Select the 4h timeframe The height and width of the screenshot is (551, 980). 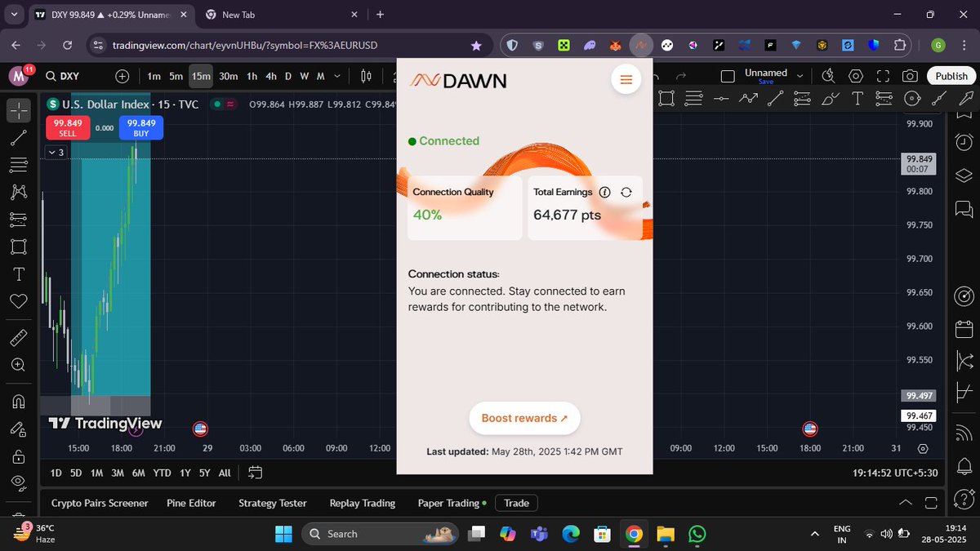271,76
